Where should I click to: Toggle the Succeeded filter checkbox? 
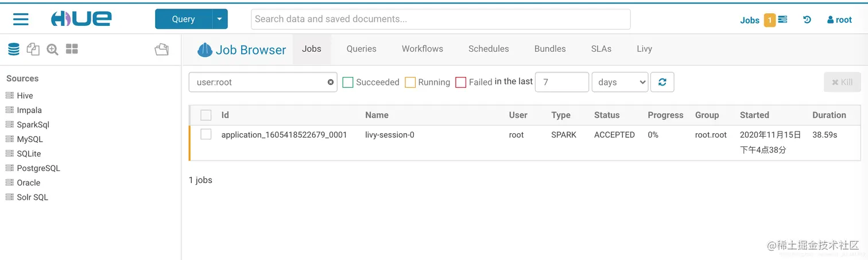pyautogui.click(x=348, y=82)
